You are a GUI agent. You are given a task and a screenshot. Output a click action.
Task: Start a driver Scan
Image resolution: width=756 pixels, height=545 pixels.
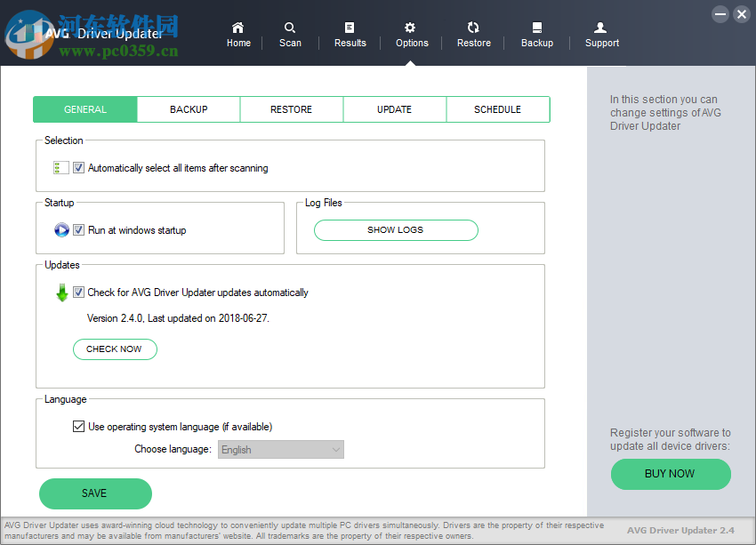[x=290, y=34]
